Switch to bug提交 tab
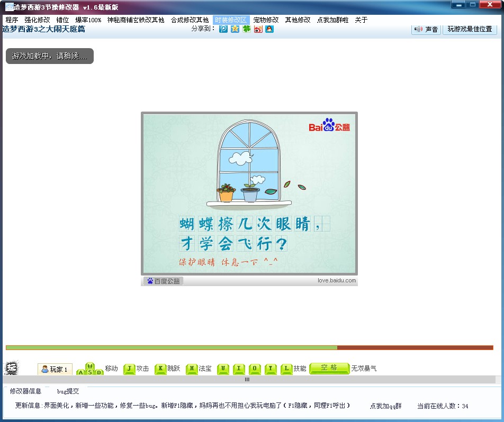The width and height of the screenshot is (504, 422). pos(68,391)
